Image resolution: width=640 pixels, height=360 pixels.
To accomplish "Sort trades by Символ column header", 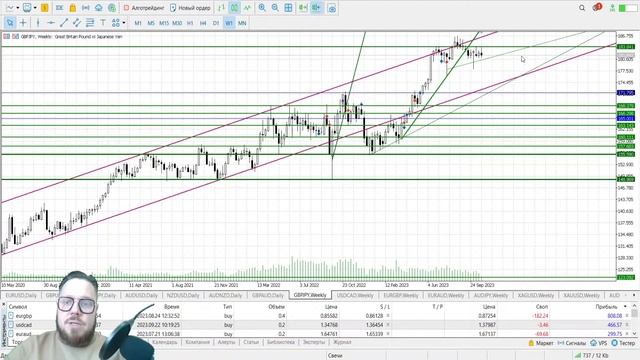I will [18, 307].
